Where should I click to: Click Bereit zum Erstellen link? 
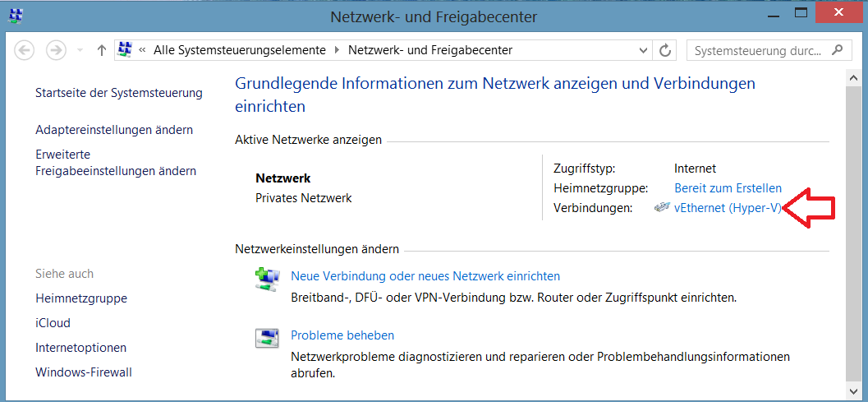(x=728, y=188)
